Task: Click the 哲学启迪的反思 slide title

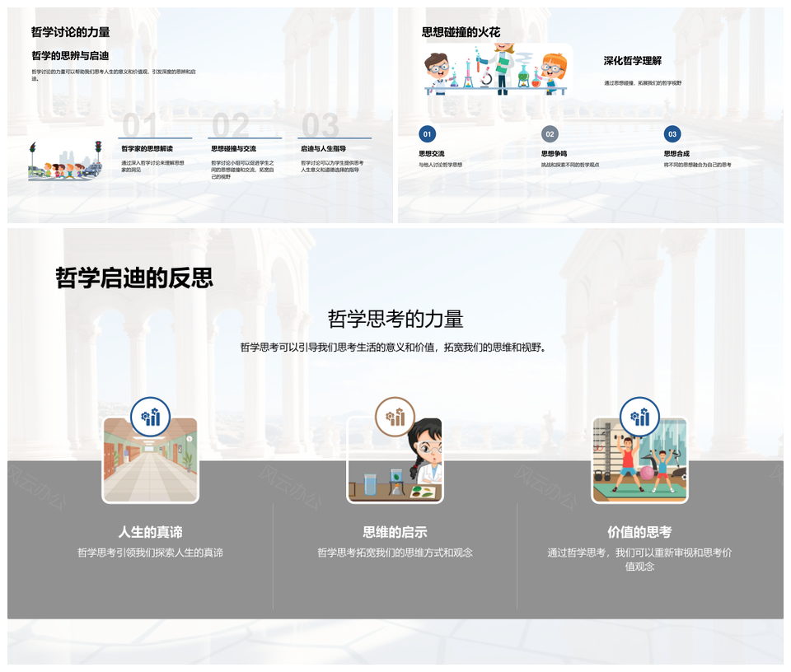Action: point(134,278)
